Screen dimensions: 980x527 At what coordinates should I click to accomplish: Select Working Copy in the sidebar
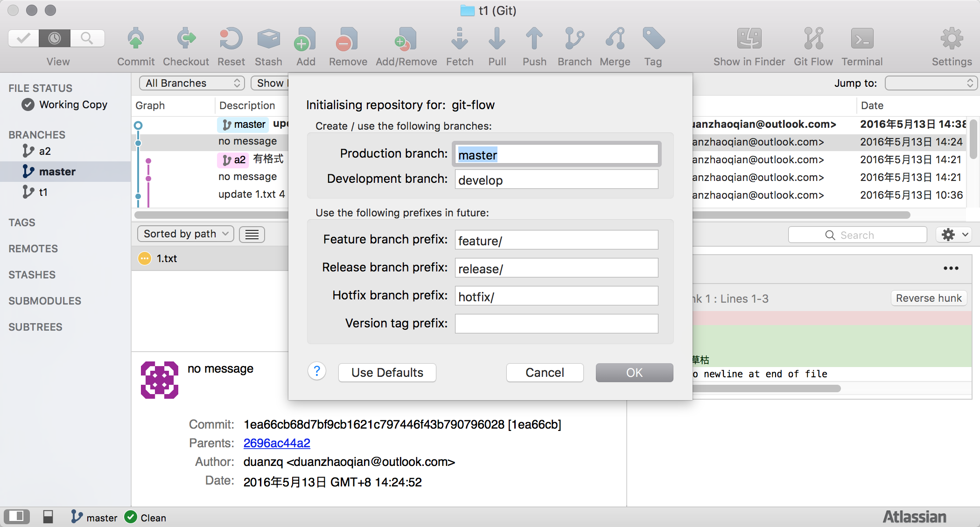(73, 104)
